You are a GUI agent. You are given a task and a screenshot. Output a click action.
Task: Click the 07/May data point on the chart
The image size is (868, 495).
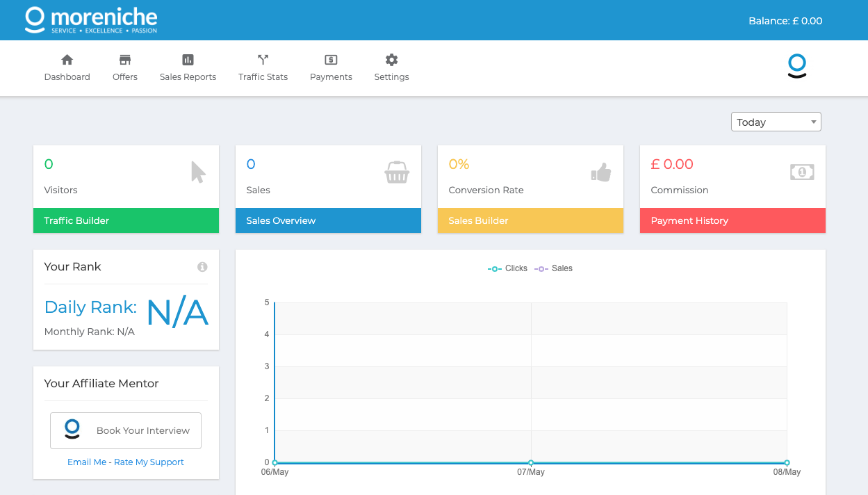pyautogui.click(x=531, y=462)
